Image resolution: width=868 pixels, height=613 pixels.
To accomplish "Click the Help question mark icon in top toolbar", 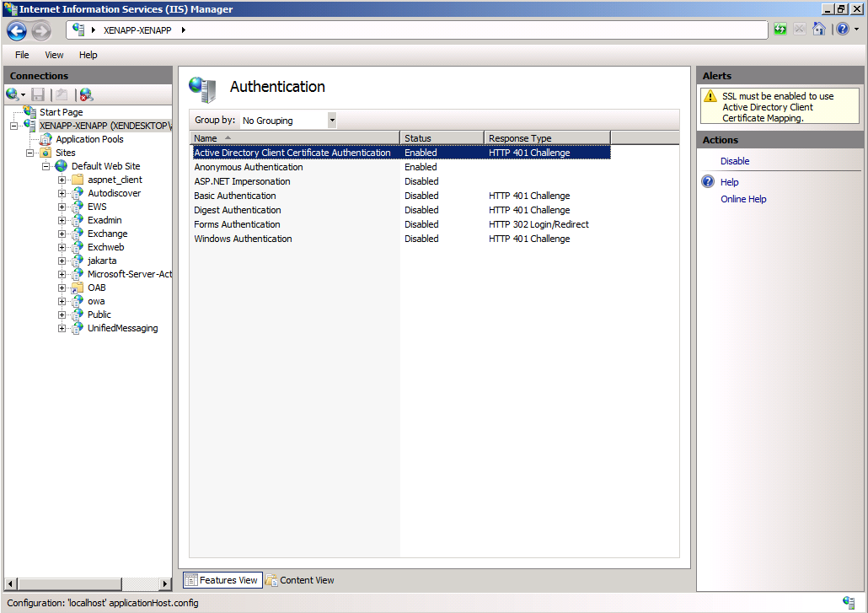I will click(843, 29).
